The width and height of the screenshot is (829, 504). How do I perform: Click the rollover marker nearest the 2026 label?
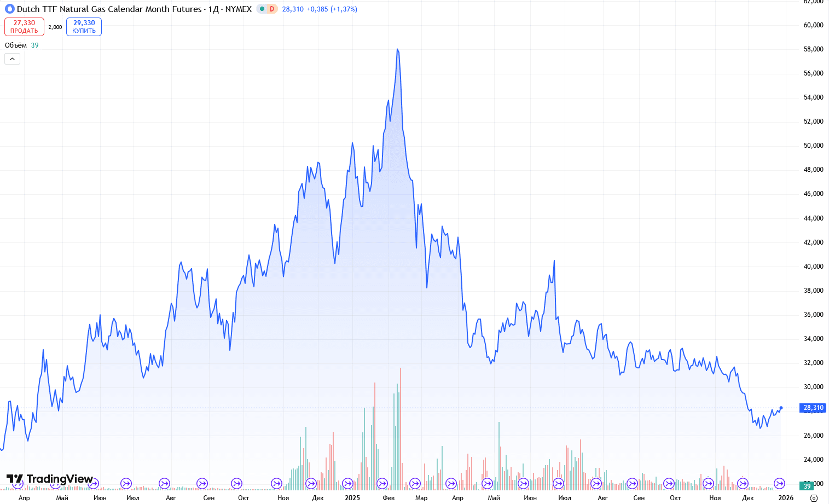coord(780,483)
